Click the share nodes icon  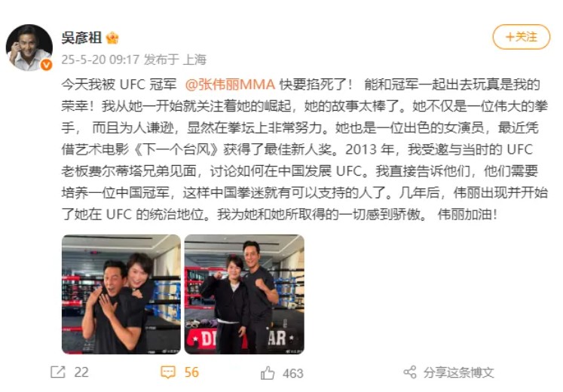[x=410, y=372]
